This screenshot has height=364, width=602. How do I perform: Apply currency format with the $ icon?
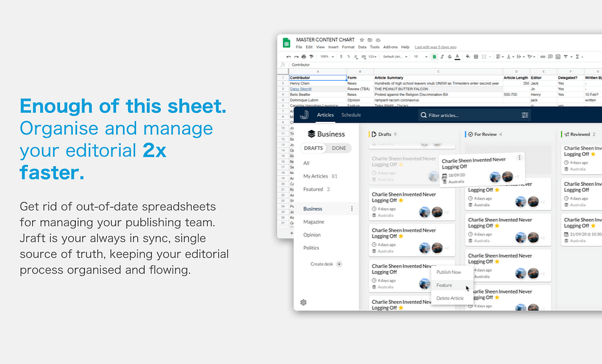click(x=341, y=56)
